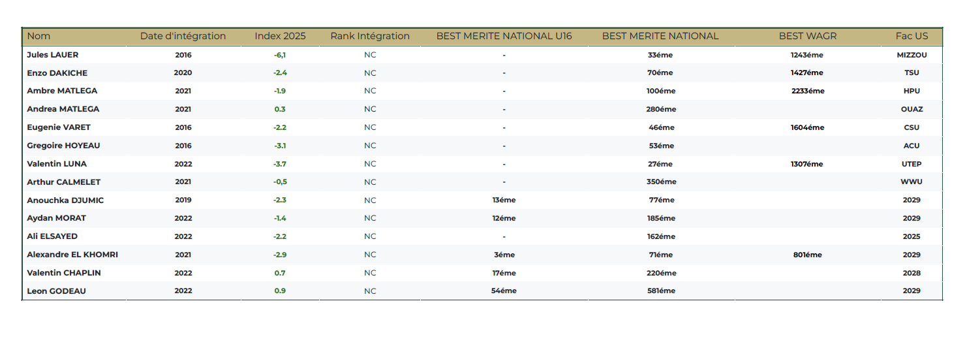This screenshot has height=346, width=980.
Task: Select the 27éme national merit value
Action: (x=660, y=164)
